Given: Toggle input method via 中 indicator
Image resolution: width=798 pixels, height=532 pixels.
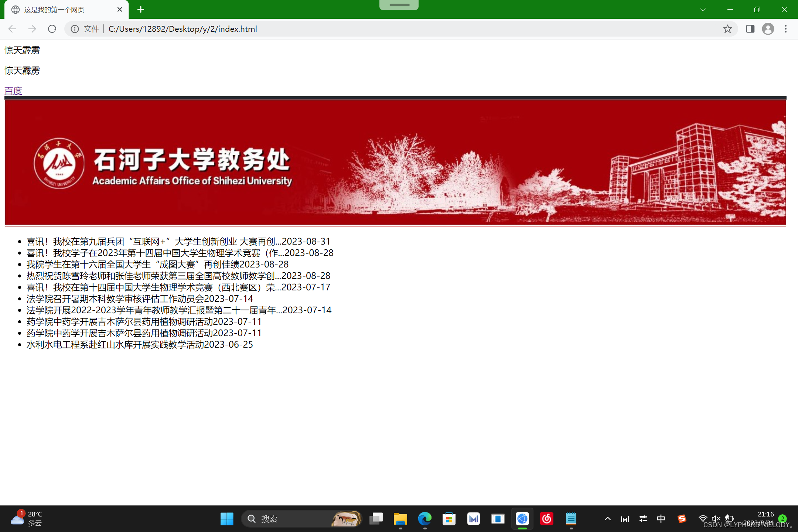Looking at the screenshot, I should (x=661, y=519).
